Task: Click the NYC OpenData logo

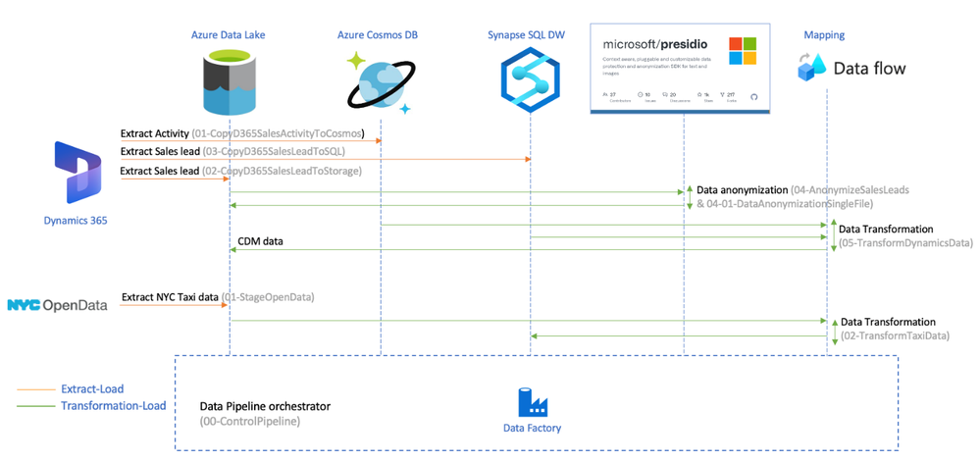Action: (x=57, y=305)
